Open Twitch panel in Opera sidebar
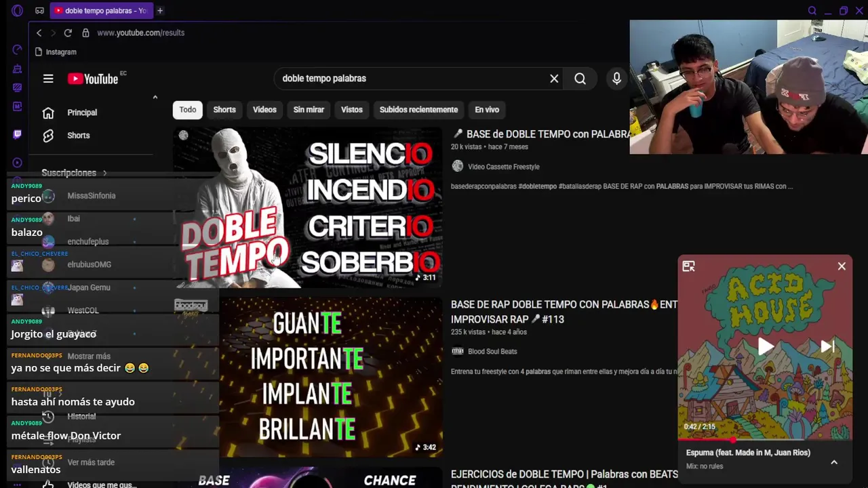The image size is (868, 488). click(18, 134)
